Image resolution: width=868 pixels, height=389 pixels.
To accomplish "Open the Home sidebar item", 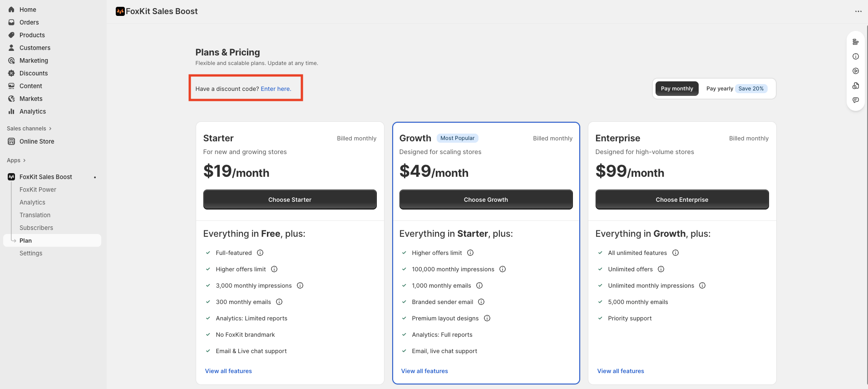I will (x=28, y=10).
